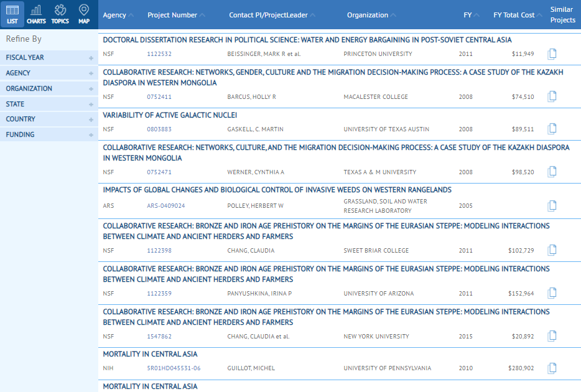The height and width of the screenshot is (392, 581).
Task: Sort results by Organization column
Action: pos(371,15)
